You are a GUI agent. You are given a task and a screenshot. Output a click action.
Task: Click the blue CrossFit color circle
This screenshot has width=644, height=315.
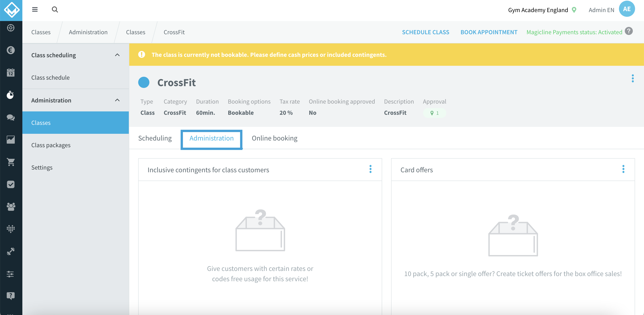(x=144, y=83)
